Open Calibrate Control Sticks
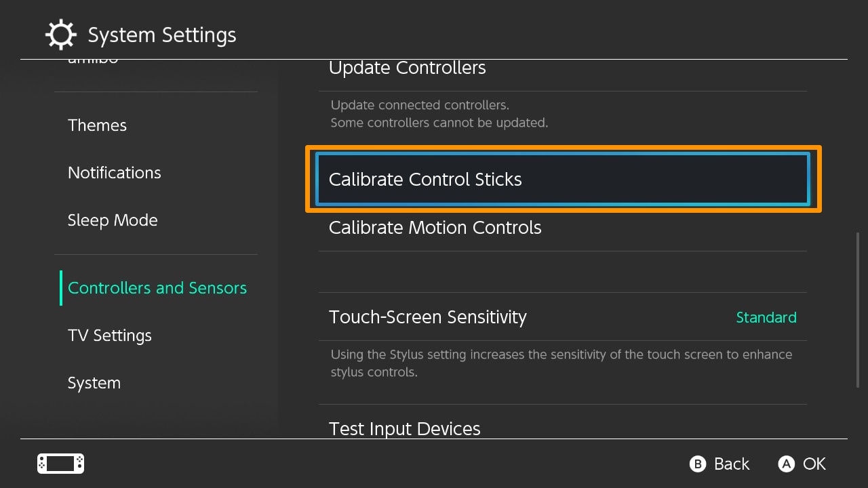 pyautogui.click(x=563, y=180)
